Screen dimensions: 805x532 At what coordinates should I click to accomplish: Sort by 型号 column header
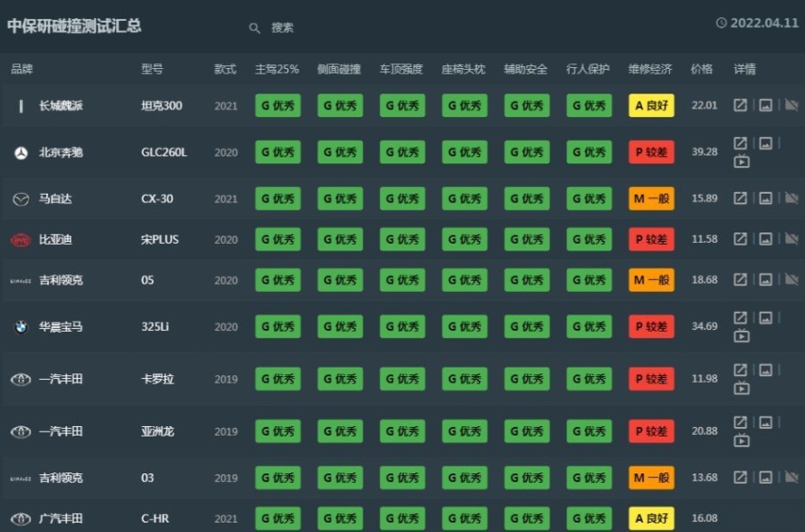152,69
